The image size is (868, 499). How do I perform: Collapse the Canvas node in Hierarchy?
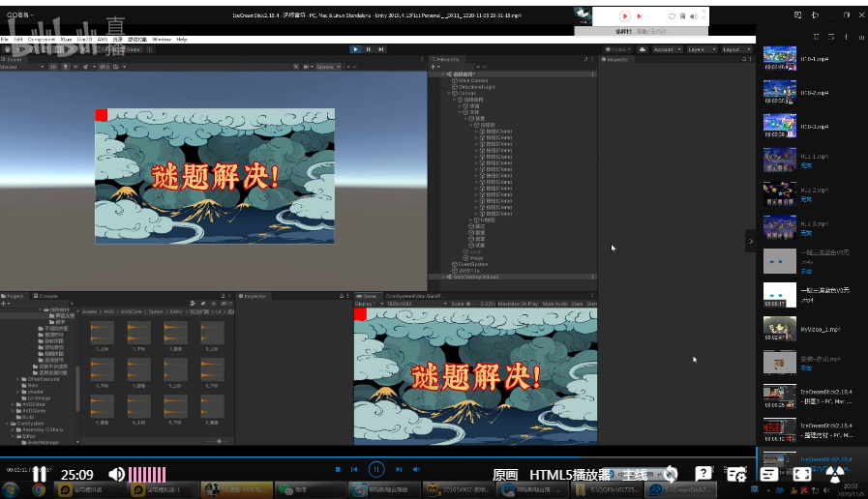pos(448,94)
